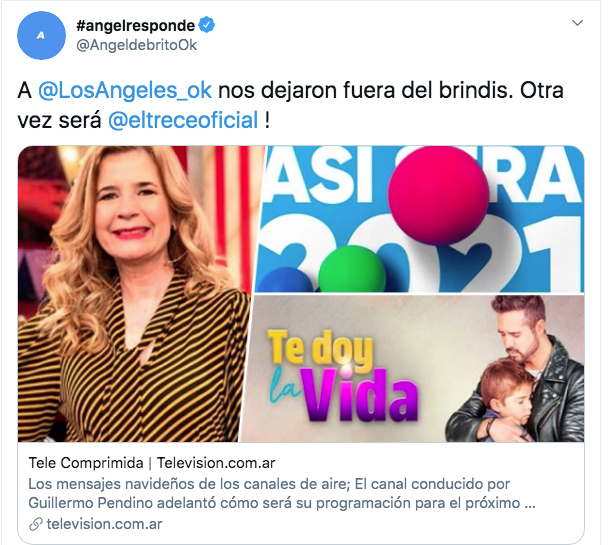
Task: Open the #angelresponde display name
Action: (x=135, y=26)
